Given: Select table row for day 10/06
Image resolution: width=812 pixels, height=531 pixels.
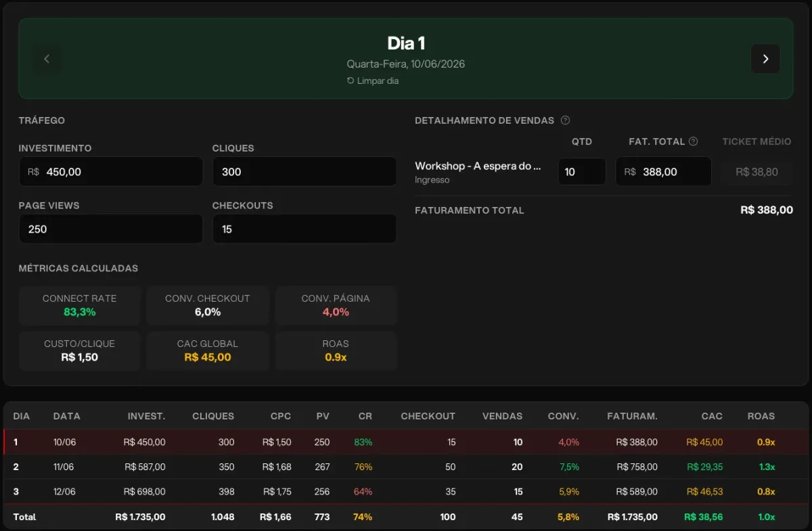Looking at the screenshot, I should pyautogui.click(x=406, y=442).
